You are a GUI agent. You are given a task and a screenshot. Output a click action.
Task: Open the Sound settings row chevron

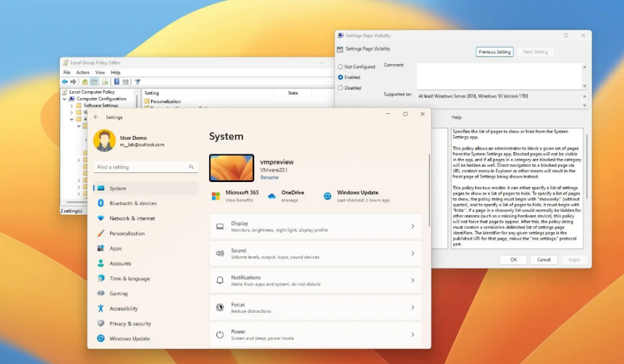click(413, 253)
